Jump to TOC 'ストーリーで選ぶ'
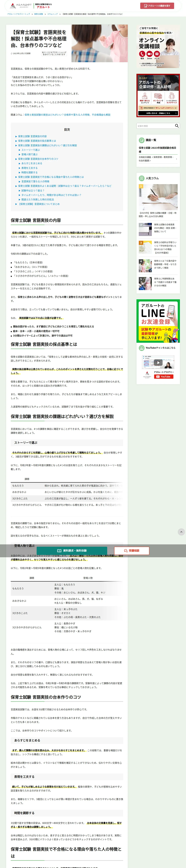The image size is (186, 868). tap(31, 150)
